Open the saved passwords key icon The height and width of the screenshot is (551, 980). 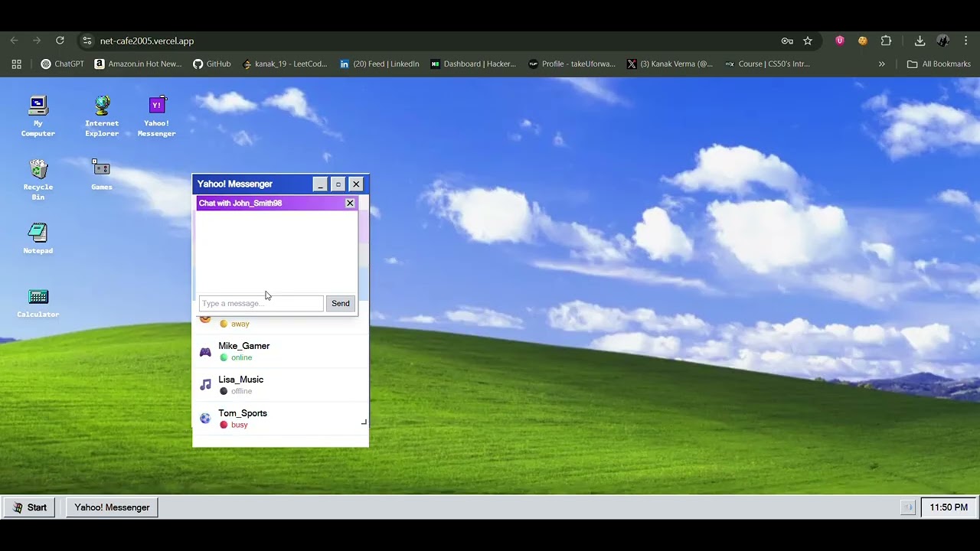click(x=787, y=41)
